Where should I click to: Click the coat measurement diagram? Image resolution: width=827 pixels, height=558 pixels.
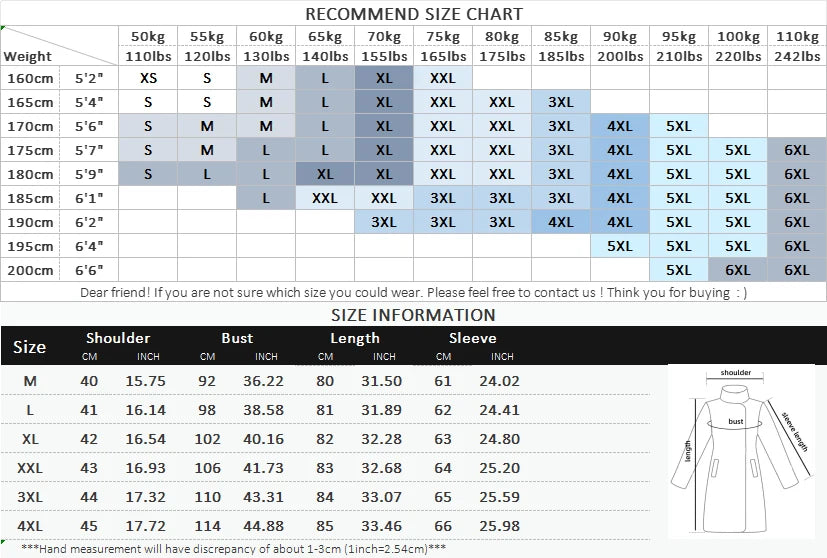[741, 451]
